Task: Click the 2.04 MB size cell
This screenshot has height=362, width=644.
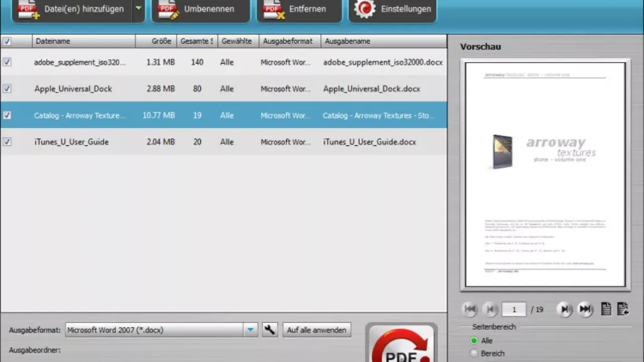Action: 161,142
